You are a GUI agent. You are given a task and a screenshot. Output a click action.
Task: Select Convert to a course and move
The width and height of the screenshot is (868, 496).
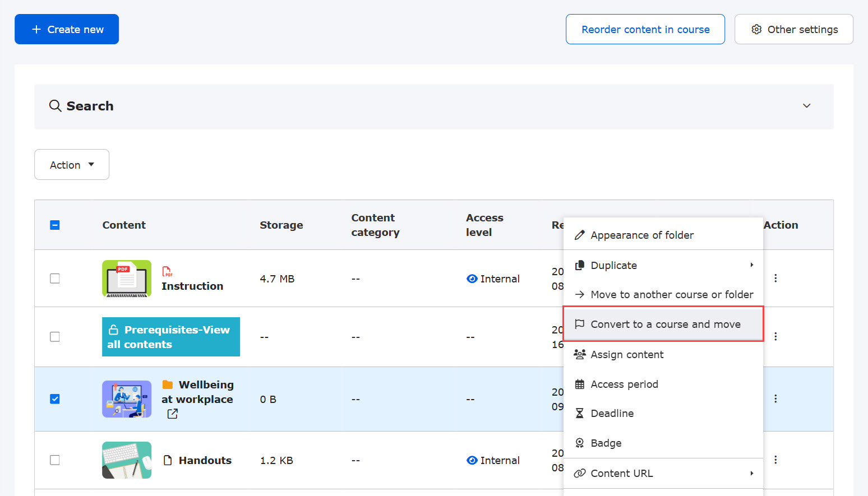pyautogui.click(x=665, y=324)
